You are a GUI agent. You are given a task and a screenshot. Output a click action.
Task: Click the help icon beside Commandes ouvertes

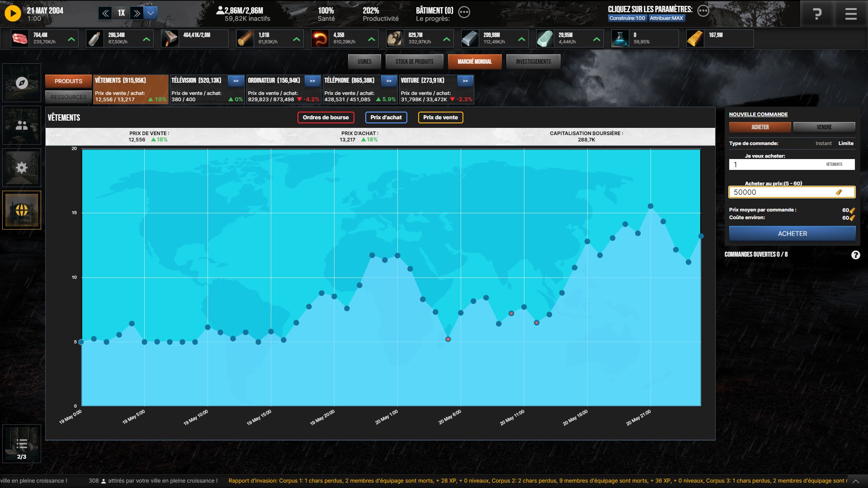click(855, 255)
